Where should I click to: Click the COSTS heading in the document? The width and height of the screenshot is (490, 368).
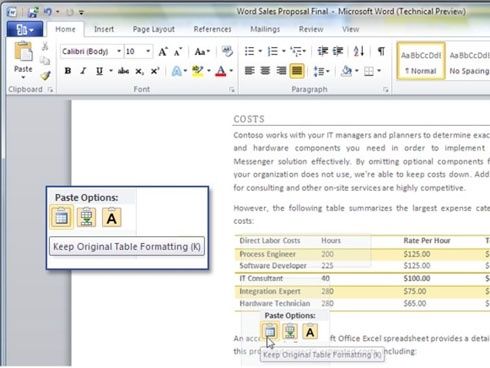[x=249, y=119]
